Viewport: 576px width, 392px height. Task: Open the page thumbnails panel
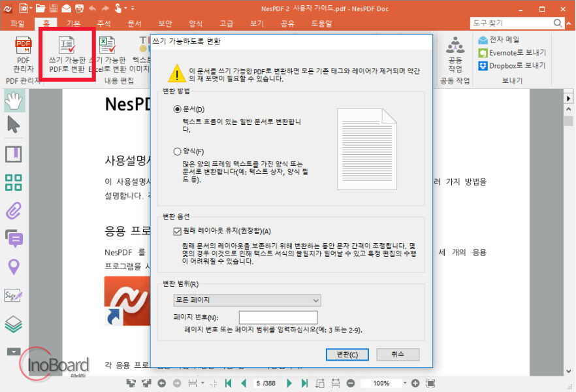pyautogui.click(x=14, y=182)
